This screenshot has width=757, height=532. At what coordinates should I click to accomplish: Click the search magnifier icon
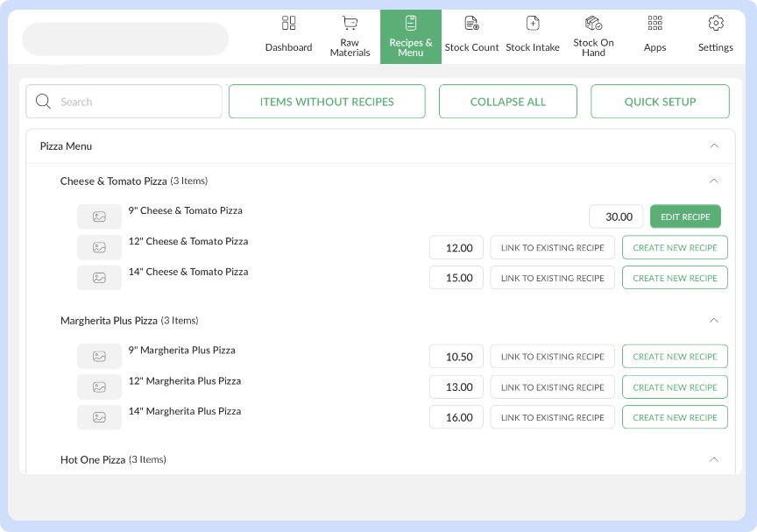pyautogui.click(x=43, y=102)
